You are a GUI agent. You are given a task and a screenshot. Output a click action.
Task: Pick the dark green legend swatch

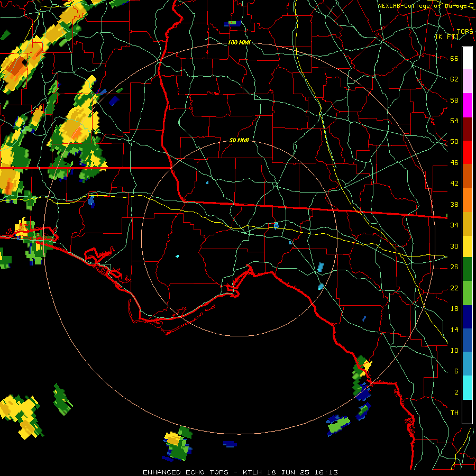pos(467,269)
